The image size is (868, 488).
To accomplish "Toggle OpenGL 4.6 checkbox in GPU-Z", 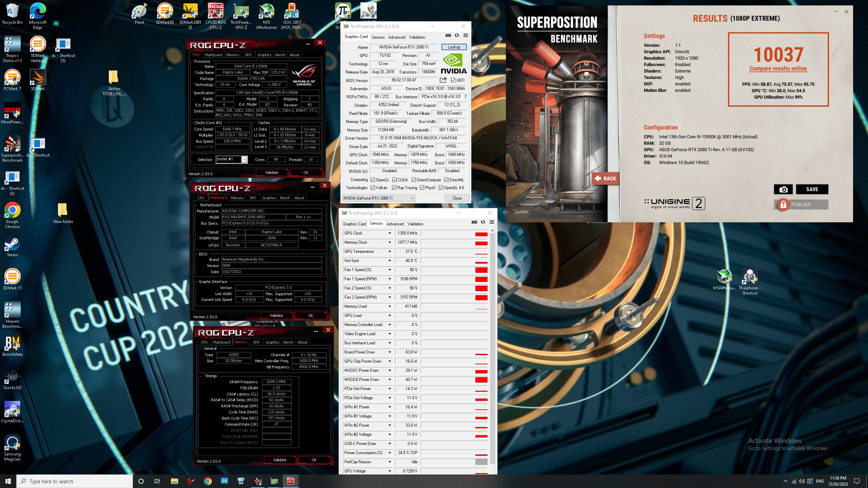I will pyautogui.click(x=441, y=188).
